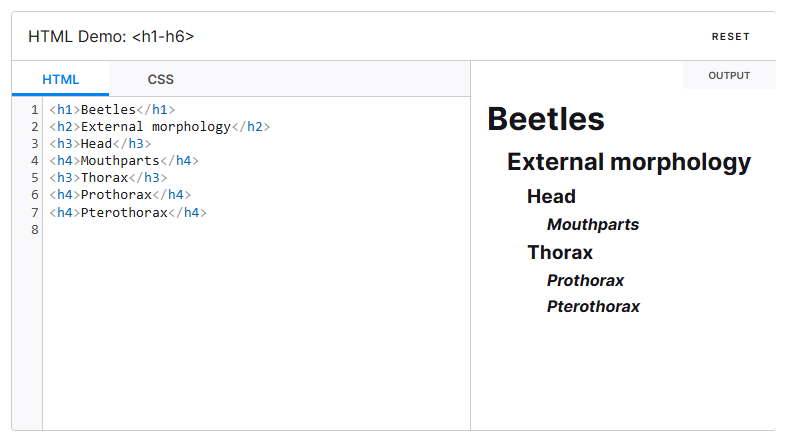Place cursor in External morphology code line
The width and height of the screenshot is (794, 444).
(x=159, y=127)
